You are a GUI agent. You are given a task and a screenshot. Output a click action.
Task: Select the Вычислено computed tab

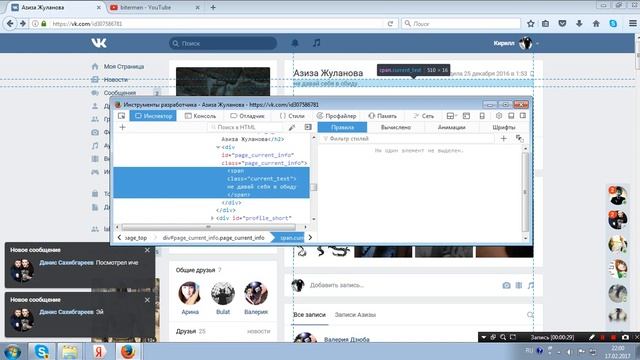(x=396, y=127)
